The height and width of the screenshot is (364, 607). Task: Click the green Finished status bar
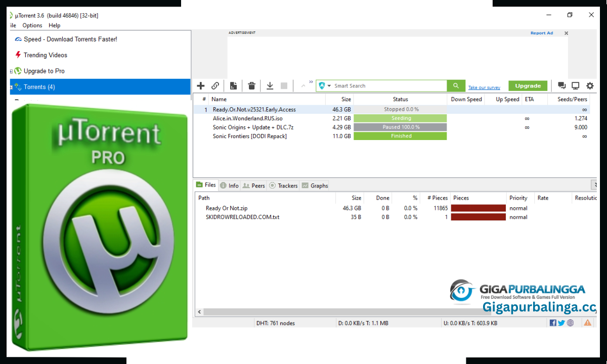[400, 136]
